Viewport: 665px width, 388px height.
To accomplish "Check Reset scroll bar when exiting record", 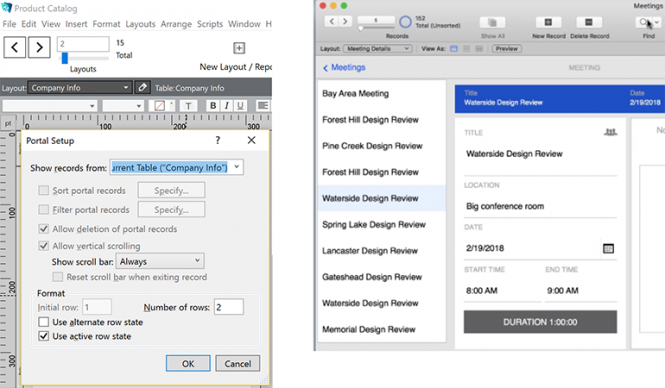I will 58,277.
